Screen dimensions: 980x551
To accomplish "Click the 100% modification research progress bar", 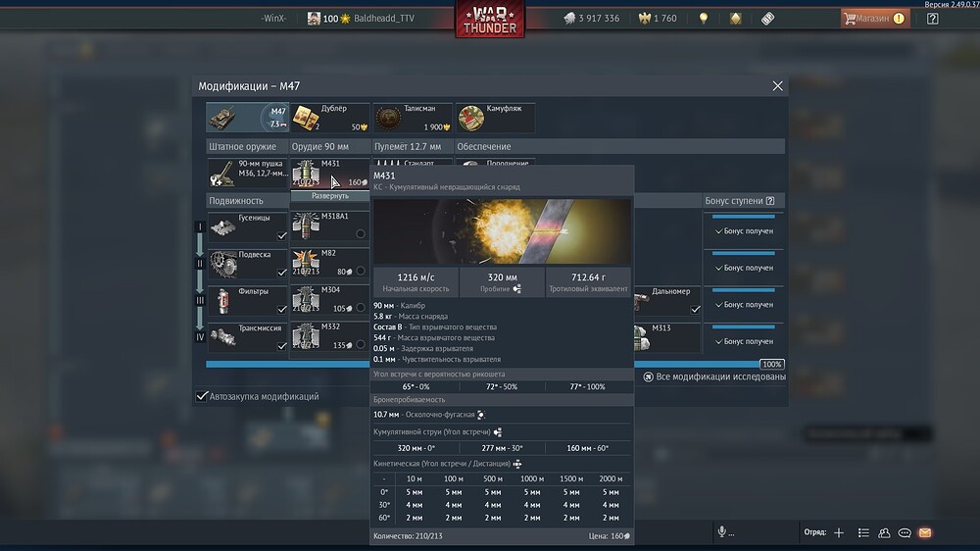I will tap(490, 364).
